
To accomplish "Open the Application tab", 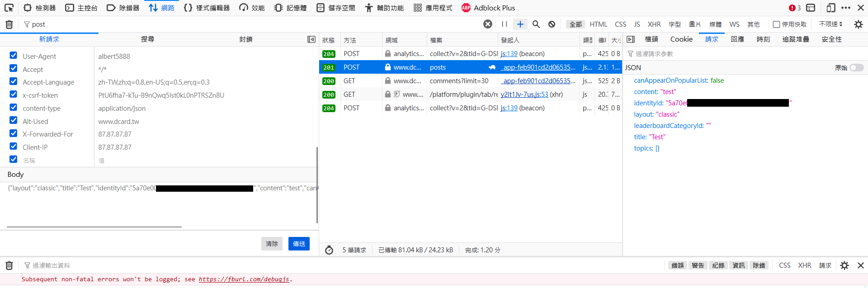I will point(433,8).
